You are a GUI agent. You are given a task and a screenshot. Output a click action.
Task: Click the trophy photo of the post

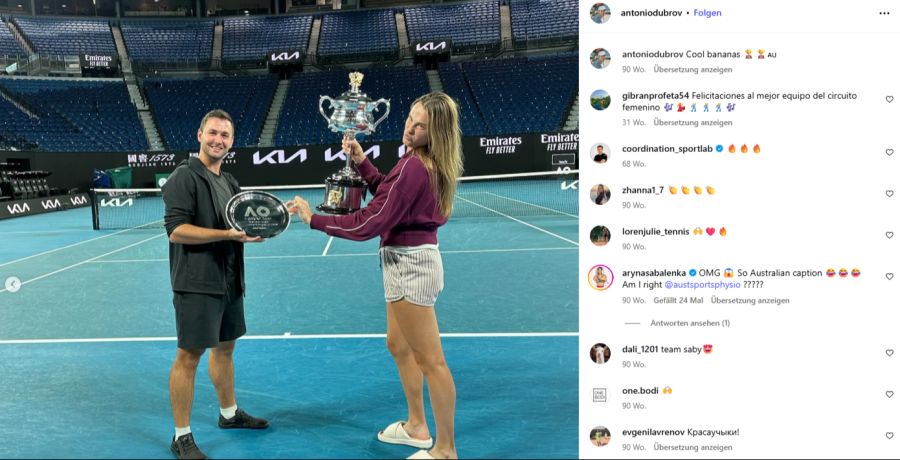pos(289,230)
